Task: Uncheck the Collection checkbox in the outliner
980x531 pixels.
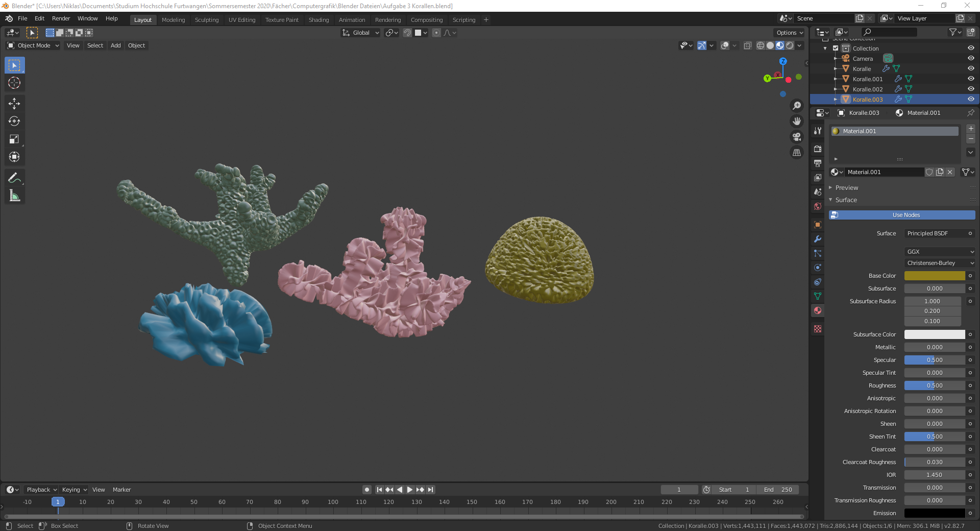Action: pyautogui.click(x=836, y=49)
